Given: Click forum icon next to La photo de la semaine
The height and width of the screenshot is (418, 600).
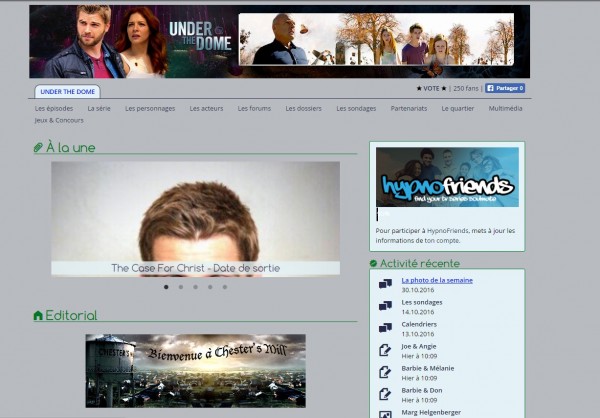Looking at the screenshot, I should (x=385, y=284).
